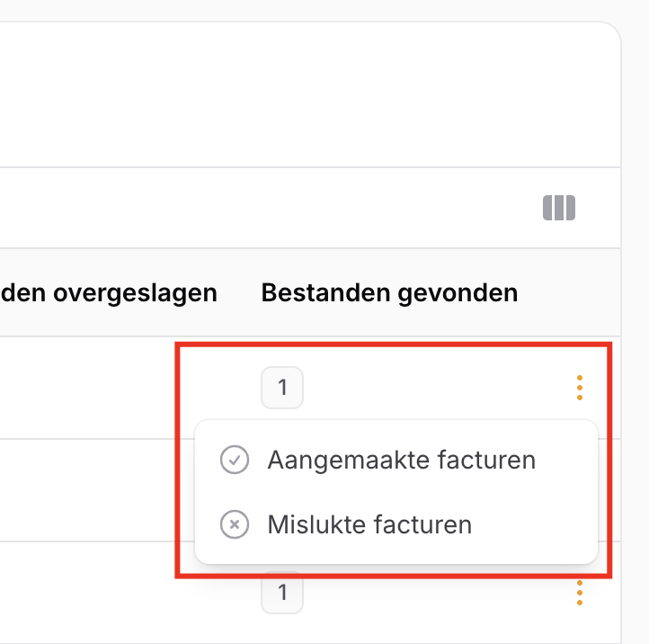Click the checkmark circle icon in the menu

pyautogui.click(x=235, y=461)
